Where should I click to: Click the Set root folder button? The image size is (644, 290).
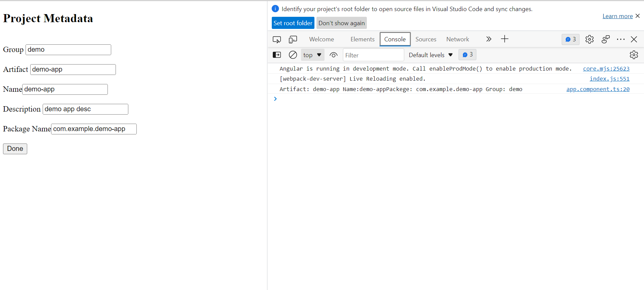coord(293,23)
